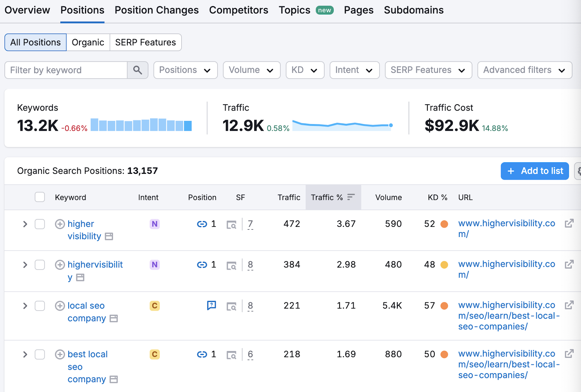
Task: Click the keyword search magnifier button
Action: tap(138, 70)
